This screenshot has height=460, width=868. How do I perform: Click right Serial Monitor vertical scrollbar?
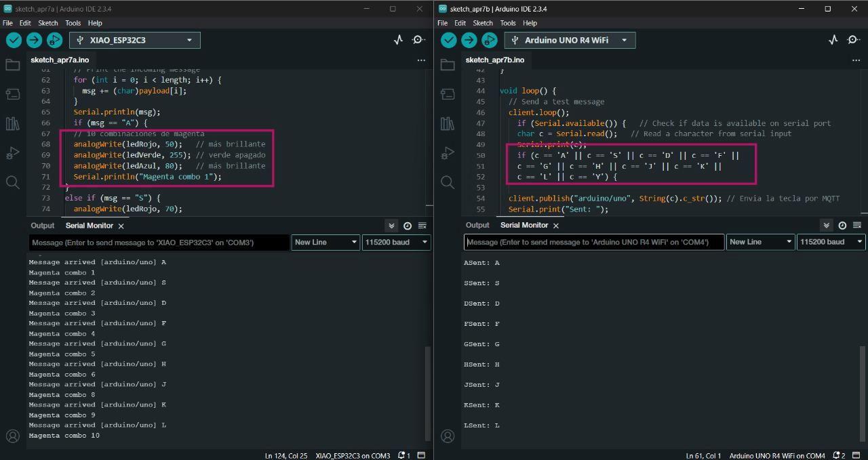tap(862, 393)
